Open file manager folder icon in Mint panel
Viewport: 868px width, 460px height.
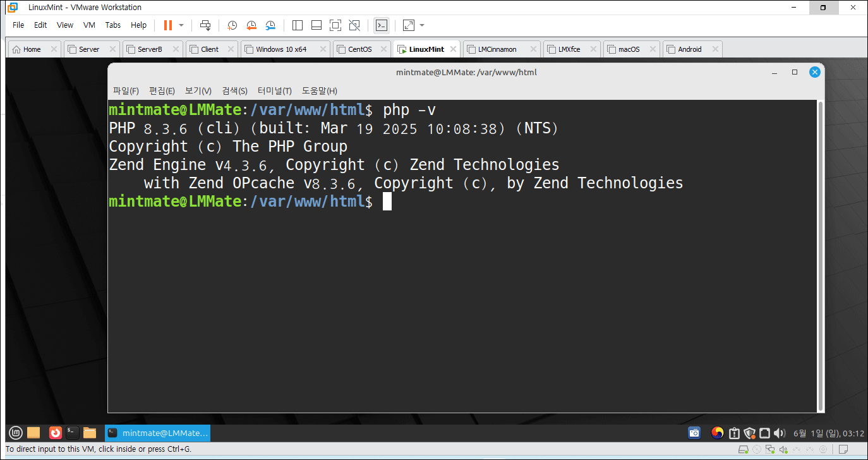[90, 433]
